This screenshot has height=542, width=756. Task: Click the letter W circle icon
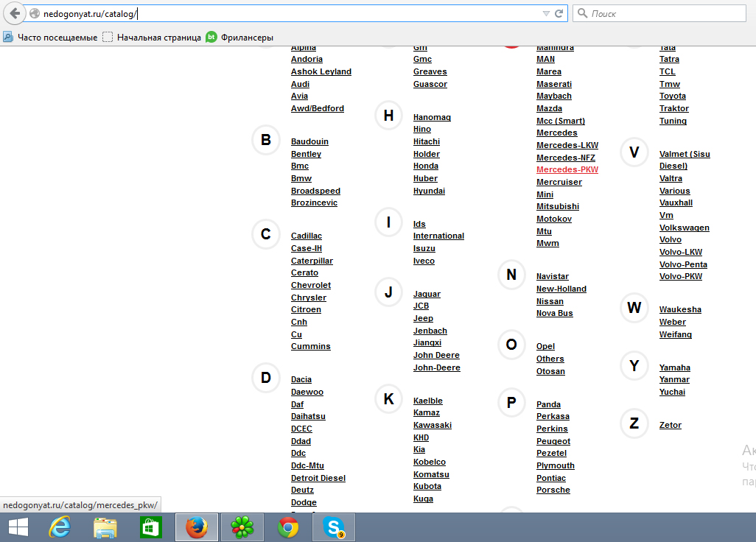tap(634, 307)
